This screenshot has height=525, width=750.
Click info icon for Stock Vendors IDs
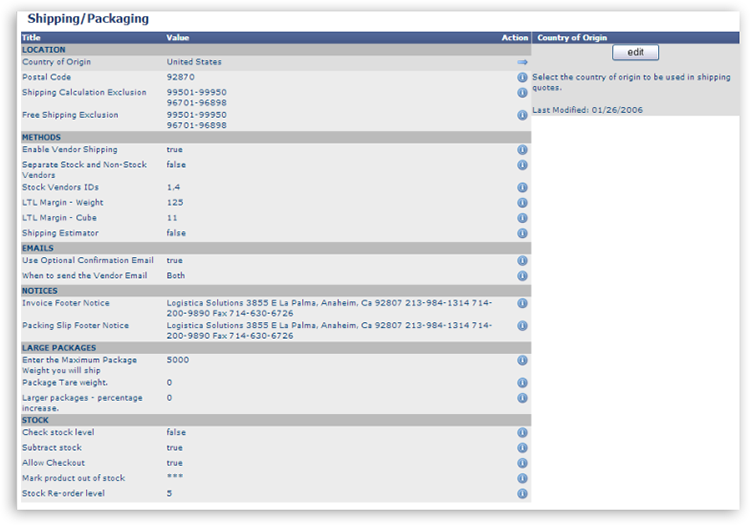522,187
